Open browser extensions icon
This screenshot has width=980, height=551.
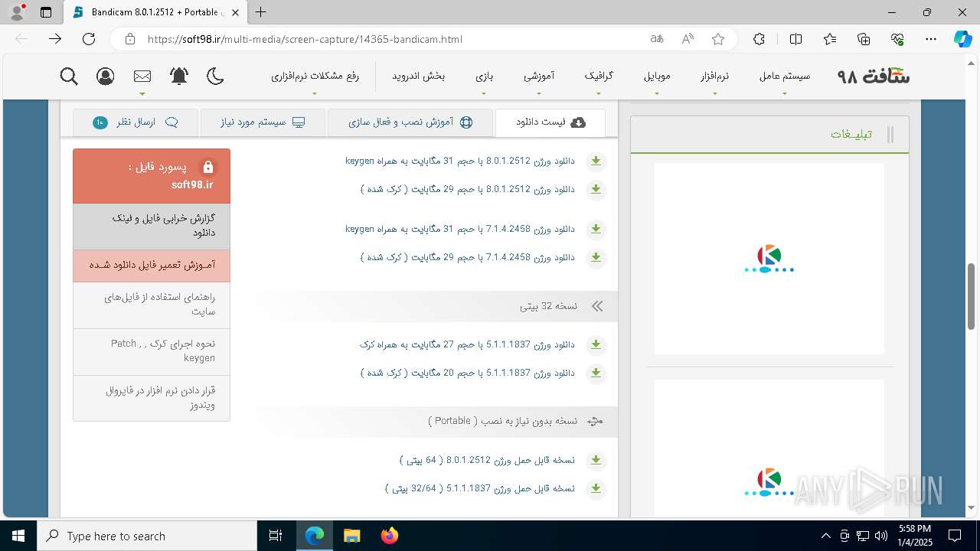pos(759,39)
